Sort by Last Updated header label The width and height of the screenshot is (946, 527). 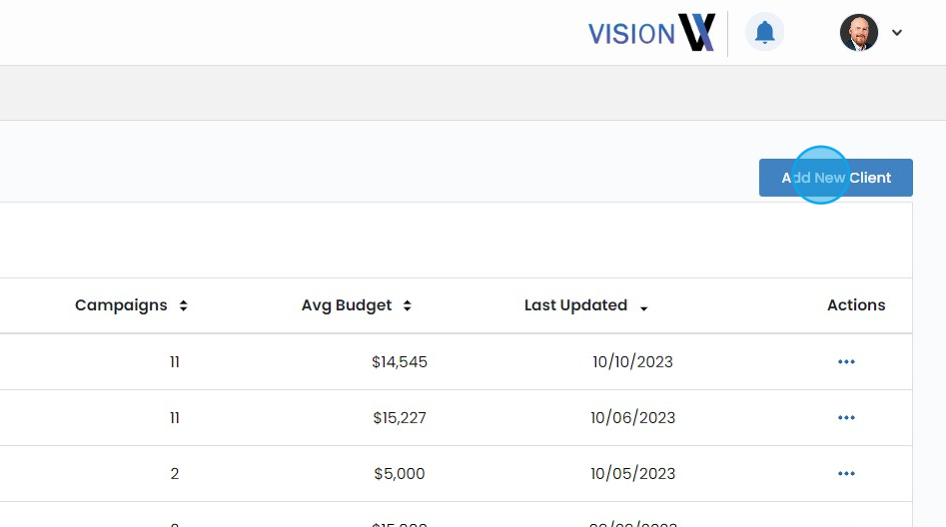[576, 305]
